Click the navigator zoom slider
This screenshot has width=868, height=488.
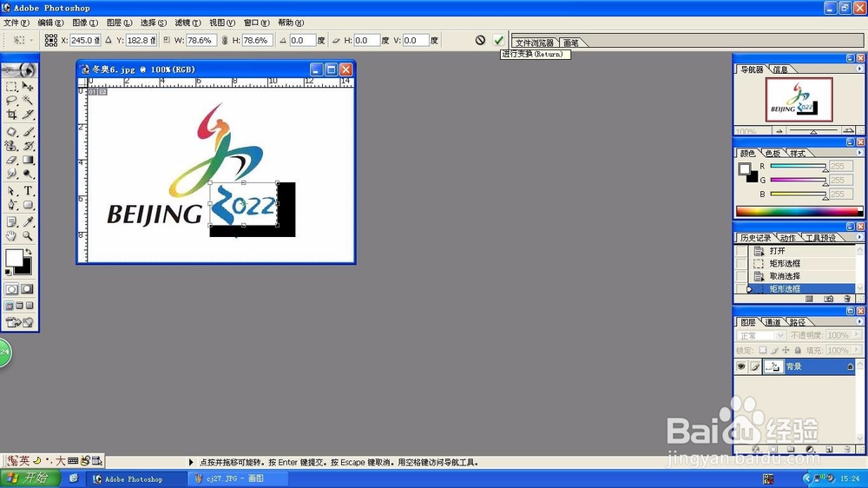tap(813, 131)
